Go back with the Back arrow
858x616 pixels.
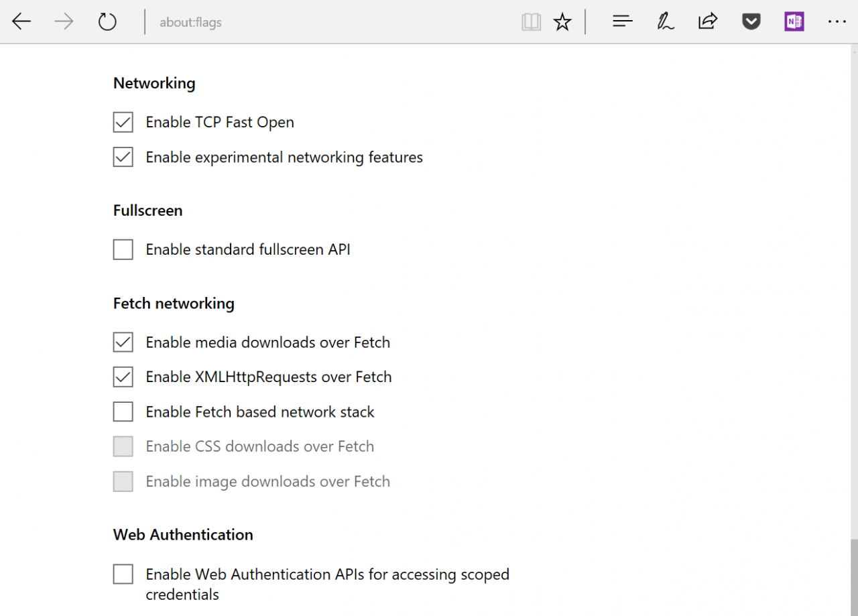point(21,22)
